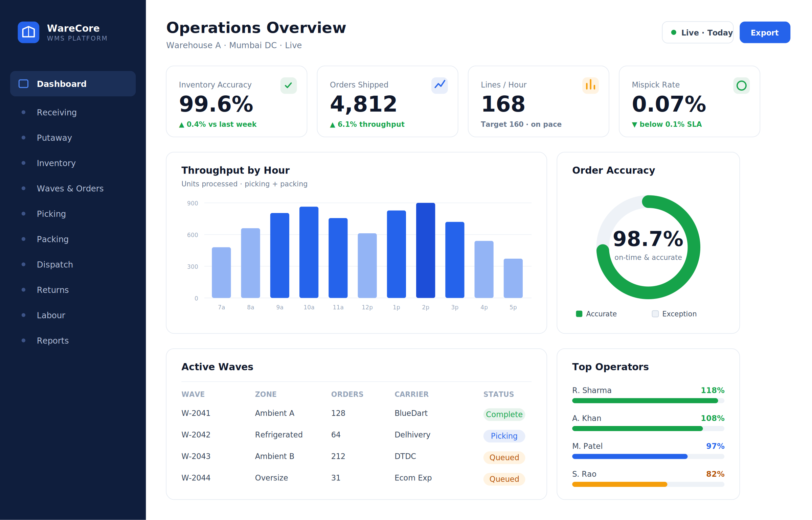Click the DTDC carrier cell
This screenshot has width=812, height=520.
click(x=405, y=456)
